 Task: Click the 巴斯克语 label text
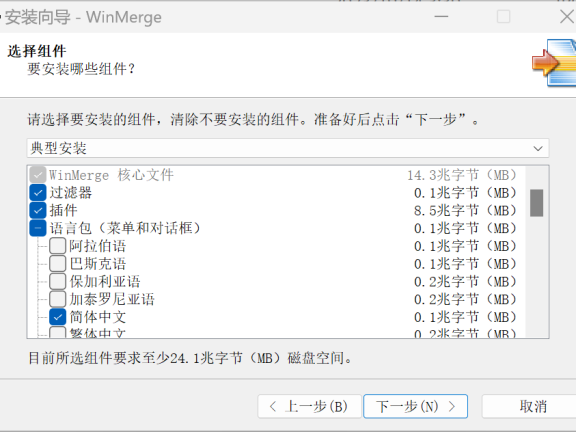[98, 263]
